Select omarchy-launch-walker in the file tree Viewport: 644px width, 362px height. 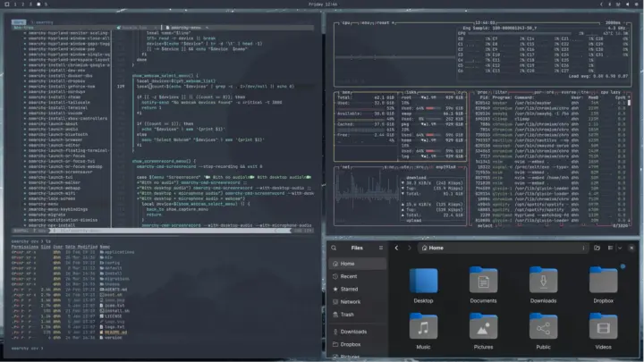[x=54, y=182]
